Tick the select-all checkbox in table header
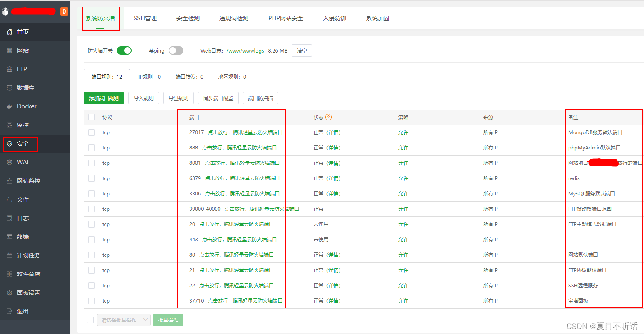The height and width of the screenshot is (334, 644). tap(92, 117)
